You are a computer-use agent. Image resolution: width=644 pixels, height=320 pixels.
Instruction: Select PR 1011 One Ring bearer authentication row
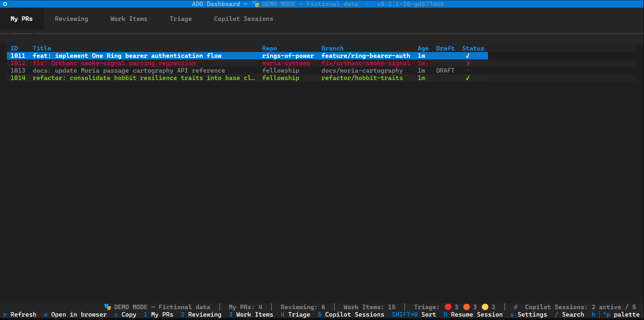[x=247, y=56]
